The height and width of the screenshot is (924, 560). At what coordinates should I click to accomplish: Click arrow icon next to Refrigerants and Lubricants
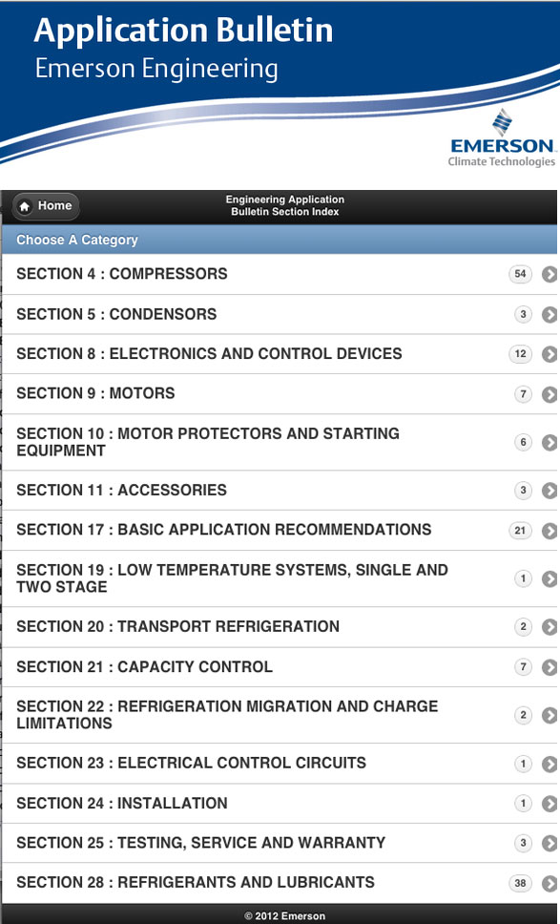[550, 883]
